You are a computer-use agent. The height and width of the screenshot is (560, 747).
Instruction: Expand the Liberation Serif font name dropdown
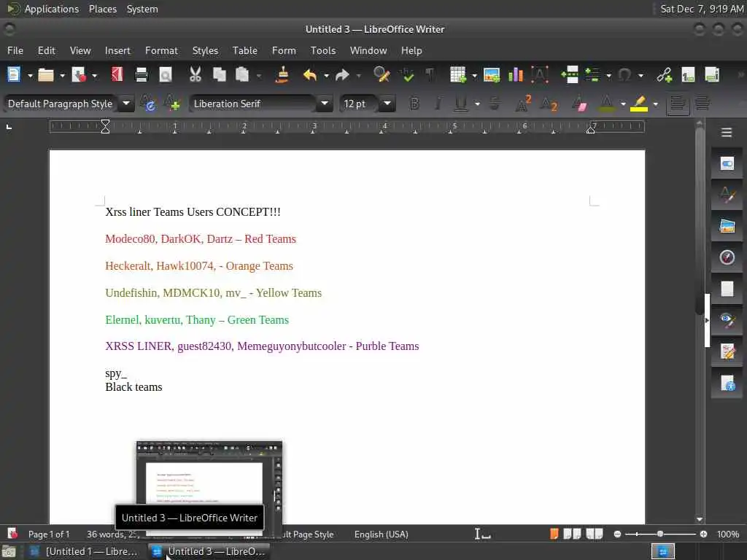[x=325, y=104]
